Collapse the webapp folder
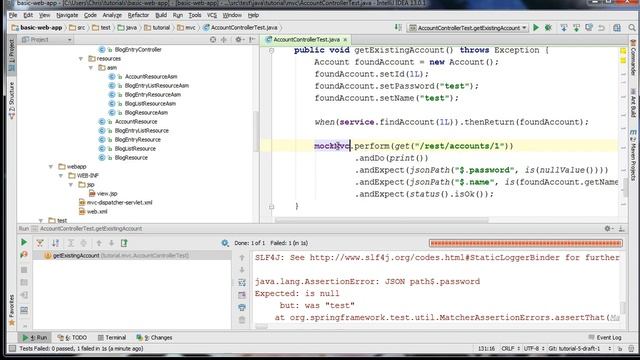640x360 pixels. pyautogui.click(x=51, y=167)
